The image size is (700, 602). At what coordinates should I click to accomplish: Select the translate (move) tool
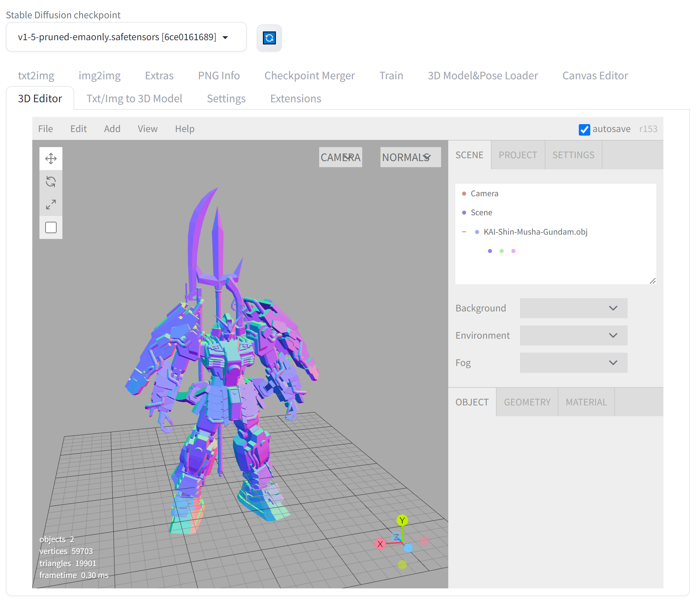tap(51, 159)
